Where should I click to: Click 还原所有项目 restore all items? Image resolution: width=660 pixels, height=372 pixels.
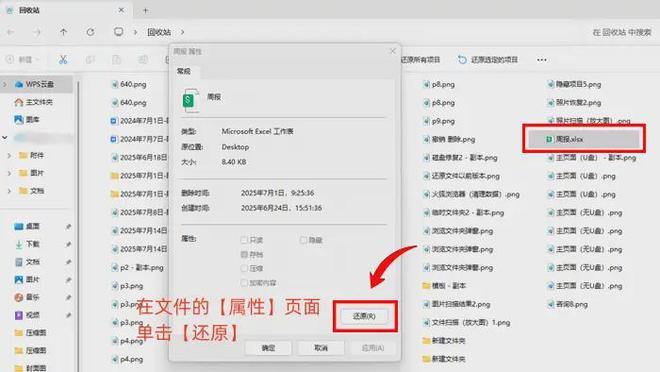420,60
